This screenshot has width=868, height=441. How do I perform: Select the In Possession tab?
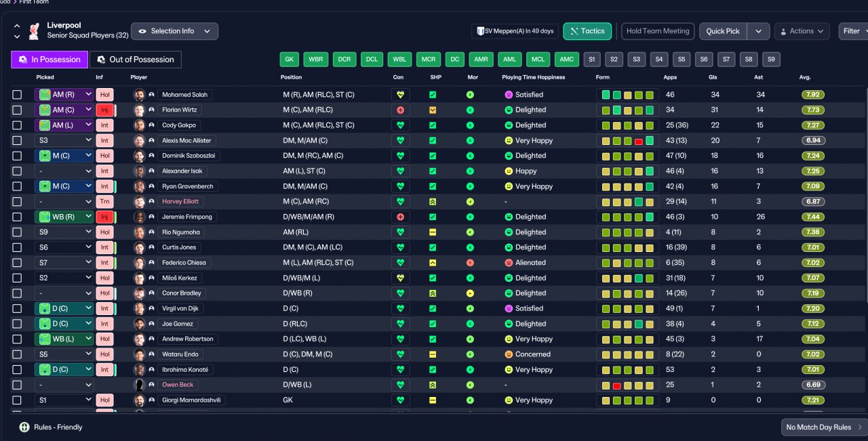click(50, 60)
